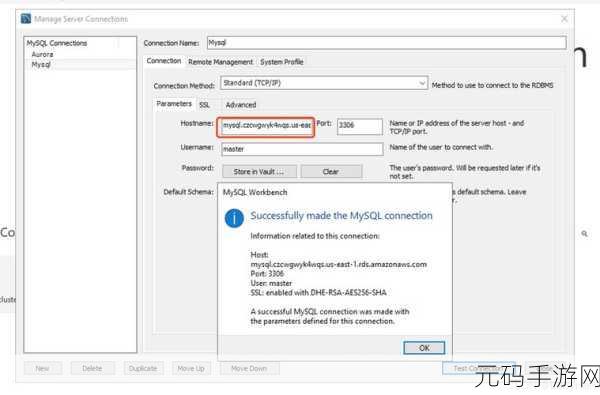Open the SSL sub-tab
Image resolution: width=600 pixels, height=395 pixels.
click(204, 105)
